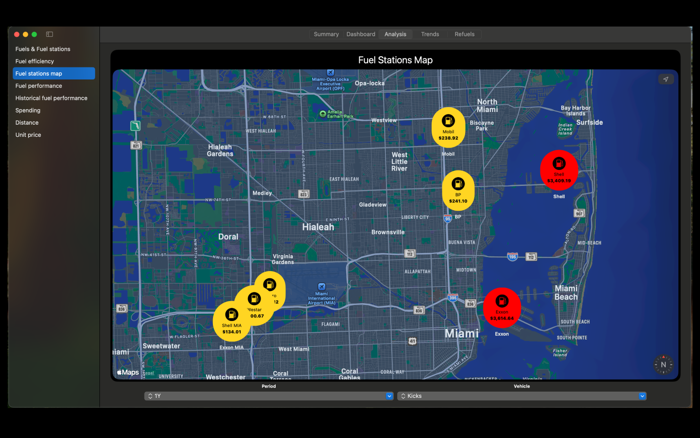
Task: Select the red Shell station marker
Action: (559, 170)
